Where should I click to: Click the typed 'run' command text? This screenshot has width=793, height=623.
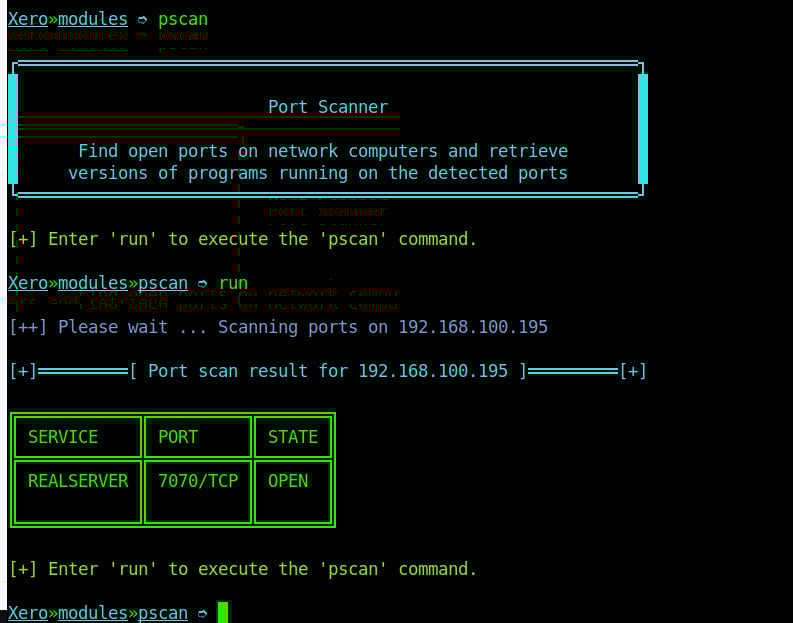[x=233, y=283]
